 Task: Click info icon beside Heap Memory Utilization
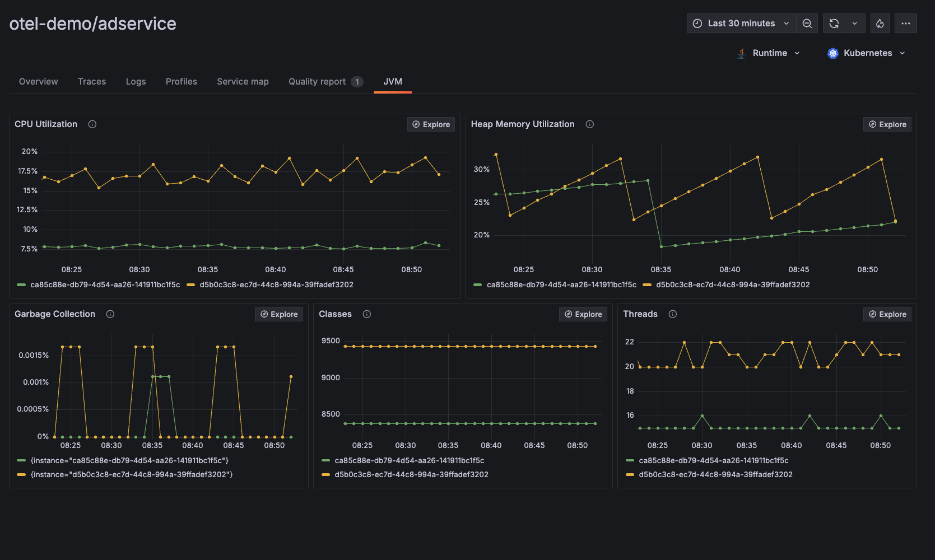[x=589, y=124]
